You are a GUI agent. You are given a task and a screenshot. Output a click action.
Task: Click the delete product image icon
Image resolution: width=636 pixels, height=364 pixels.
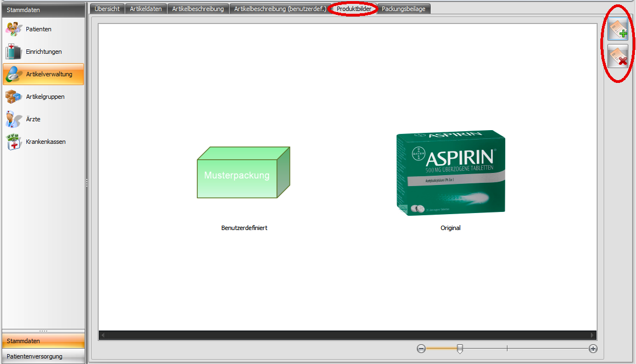(x=618, y=57)
